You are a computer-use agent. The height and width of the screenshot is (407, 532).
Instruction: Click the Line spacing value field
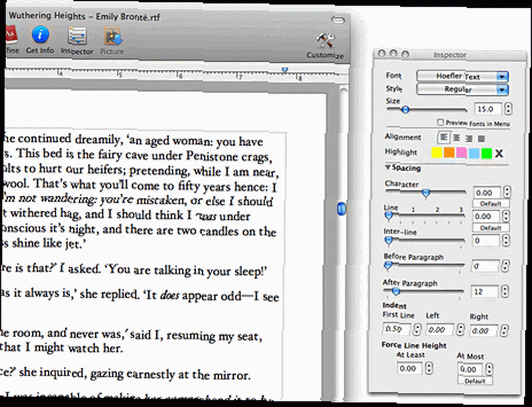point(486,217)
